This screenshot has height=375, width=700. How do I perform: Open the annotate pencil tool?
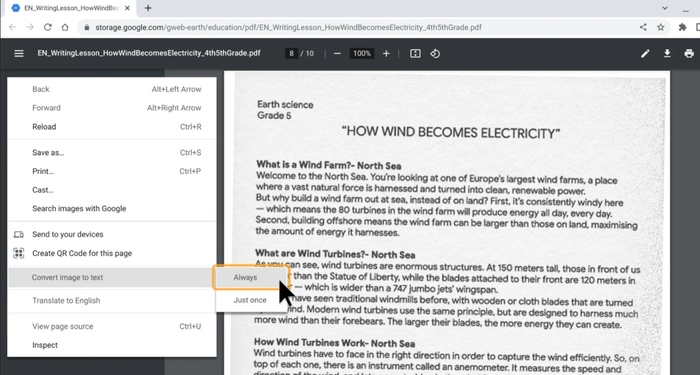pos(645,54)
